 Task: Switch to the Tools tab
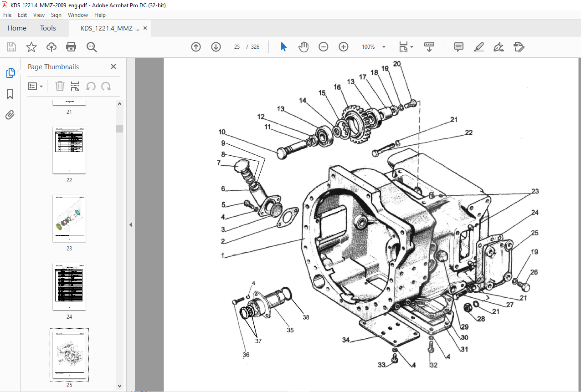tap(48, 28)
